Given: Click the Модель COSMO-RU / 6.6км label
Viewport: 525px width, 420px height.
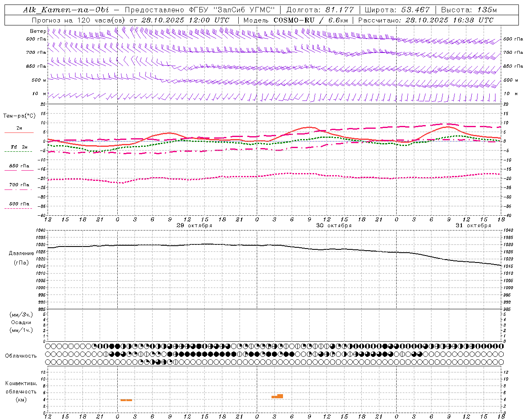Looking at the screenshot, I should tap(296, 20).
